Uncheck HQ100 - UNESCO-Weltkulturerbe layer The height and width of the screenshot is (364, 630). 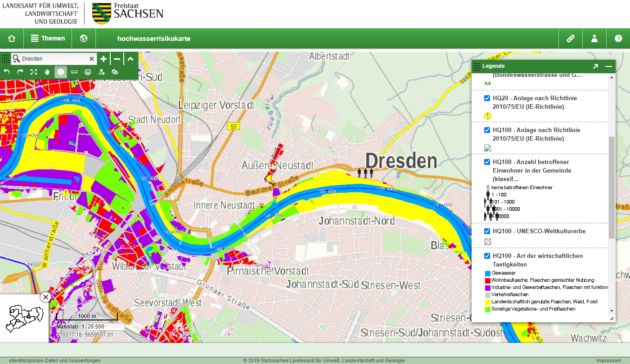click(487, 231)
